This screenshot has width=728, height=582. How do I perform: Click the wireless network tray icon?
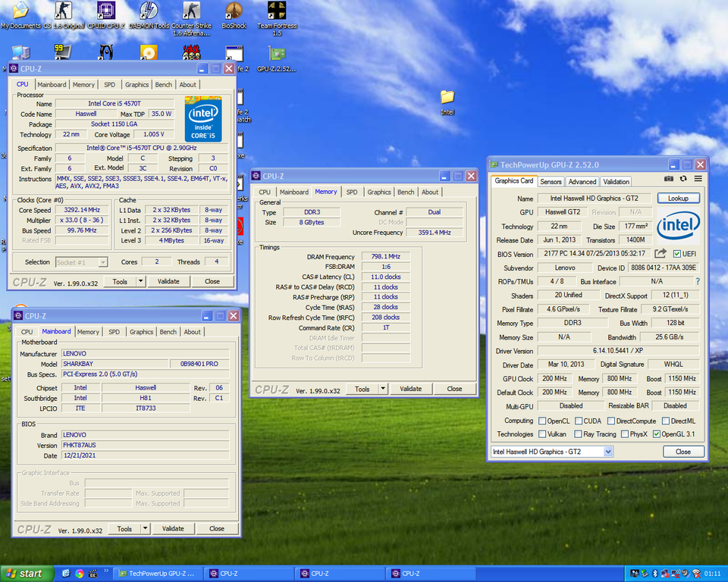pos(696,574)
